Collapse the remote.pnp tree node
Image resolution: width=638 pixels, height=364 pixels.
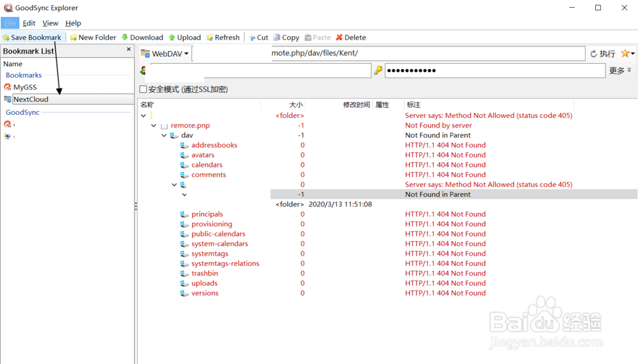click(x=154, y=126)
